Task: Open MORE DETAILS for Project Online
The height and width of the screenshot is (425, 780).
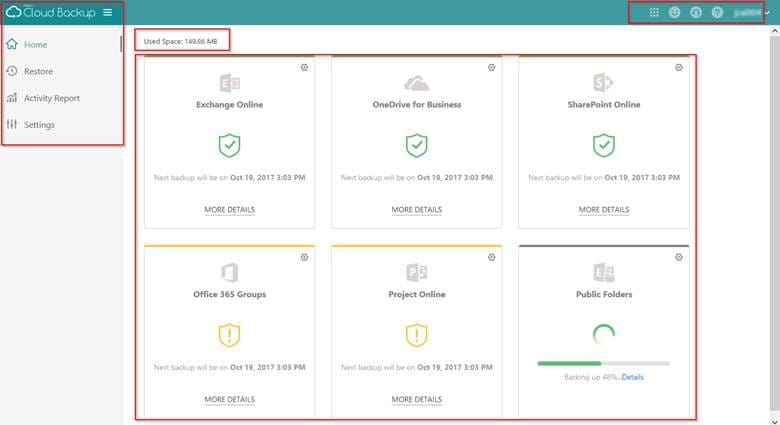Action: click(416, 399)
